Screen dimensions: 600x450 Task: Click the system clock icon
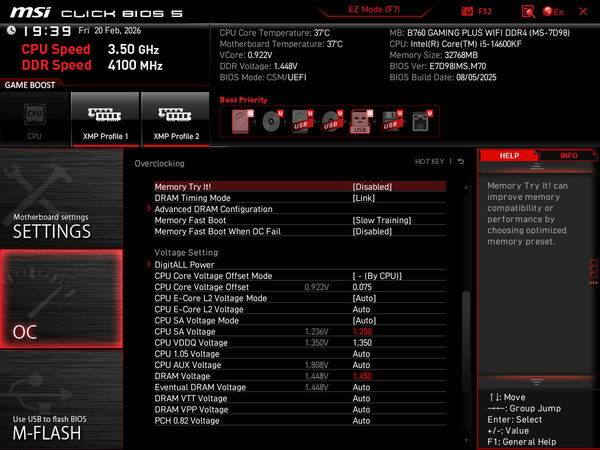(11, 30)
